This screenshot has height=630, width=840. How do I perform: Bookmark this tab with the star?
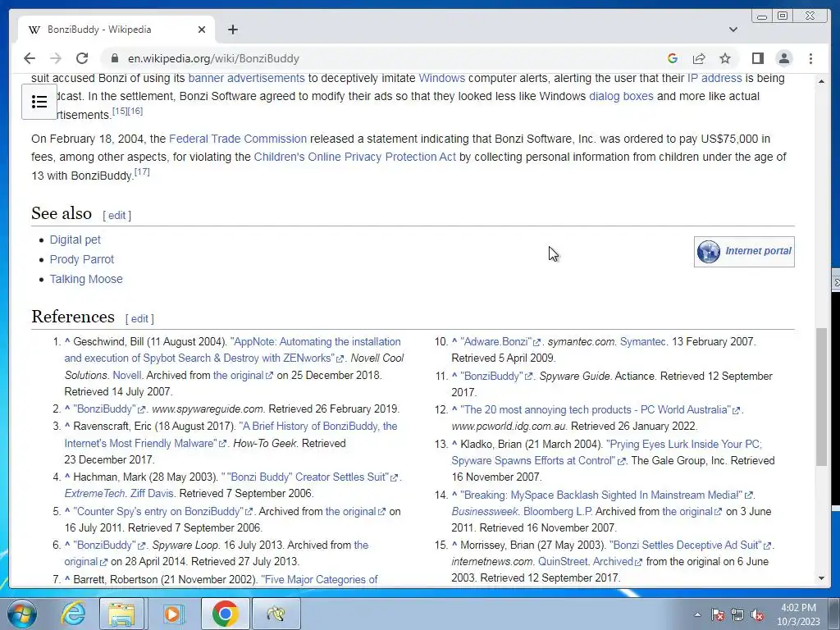click(x=725, y=58)
